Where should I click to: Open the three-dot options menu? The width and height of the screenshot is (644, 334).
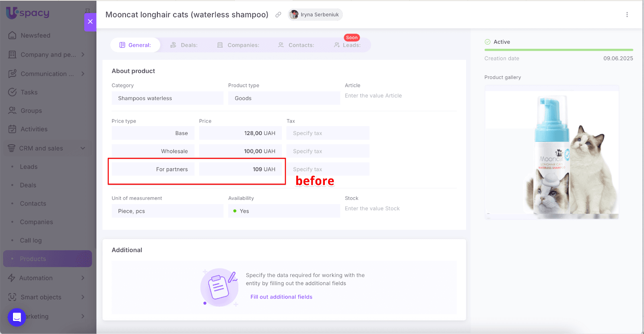pyautogui.click(x=627, y=15)
